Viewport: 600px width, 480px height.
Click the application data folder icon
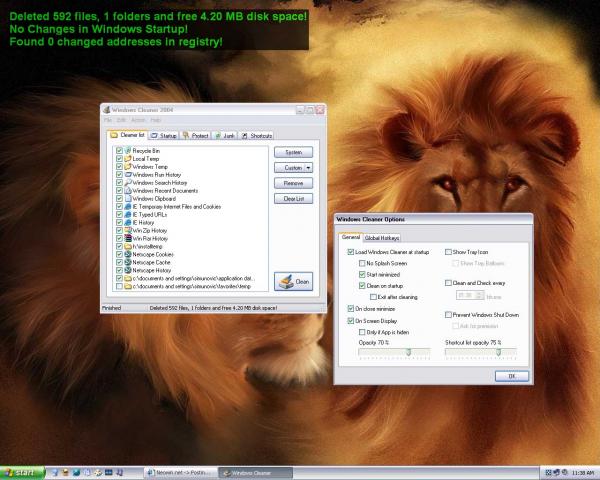(x=128, y=278)
